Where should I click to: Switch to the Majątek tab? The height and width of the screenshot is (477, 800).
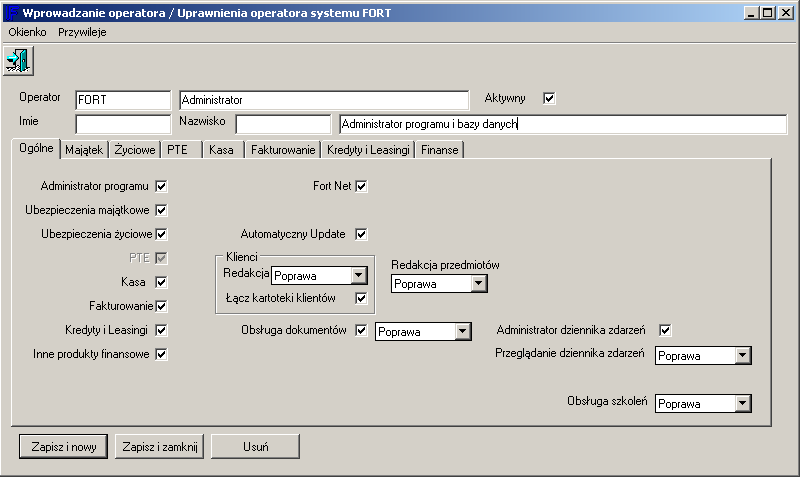tap(84, 150)
